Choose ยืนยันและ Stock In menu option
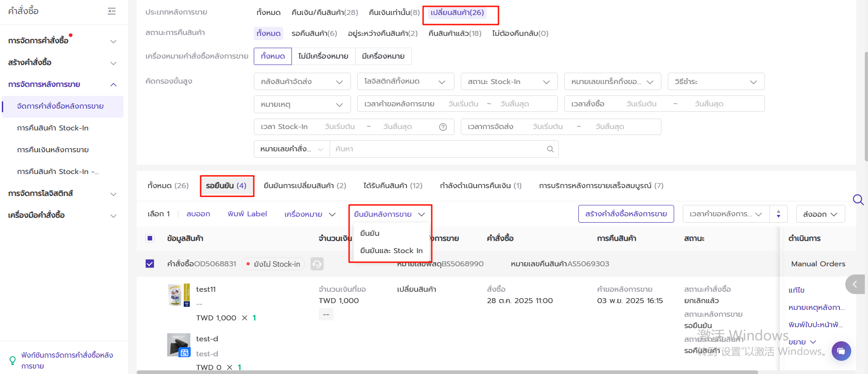This screenshot has width=868, height=374. click(x=391, y=251)
